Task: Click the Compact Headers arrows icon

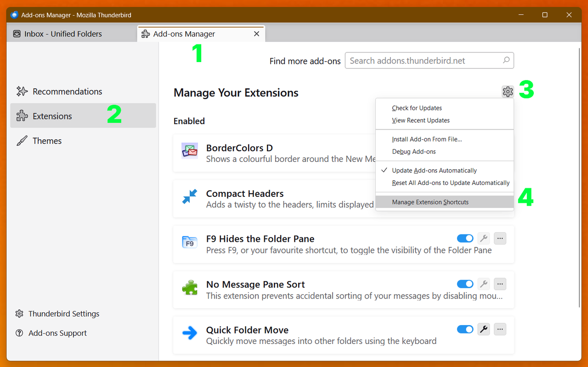Action: click(x=190, y=196)
